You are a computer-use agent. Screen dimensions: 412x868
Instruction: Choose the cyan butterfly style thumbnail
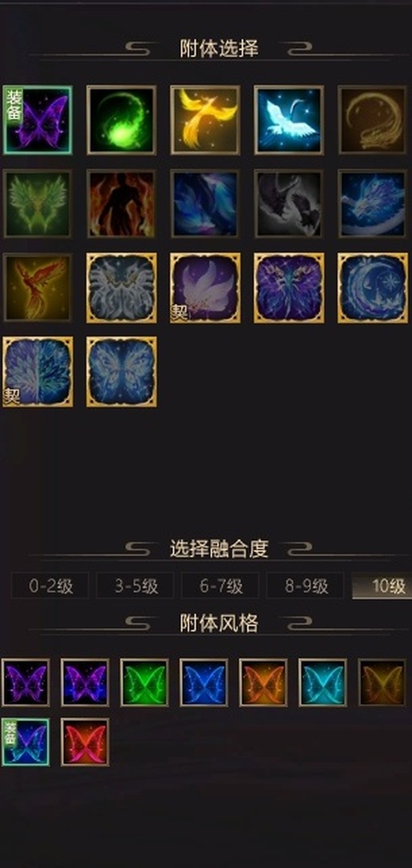(x=323, y=682)
